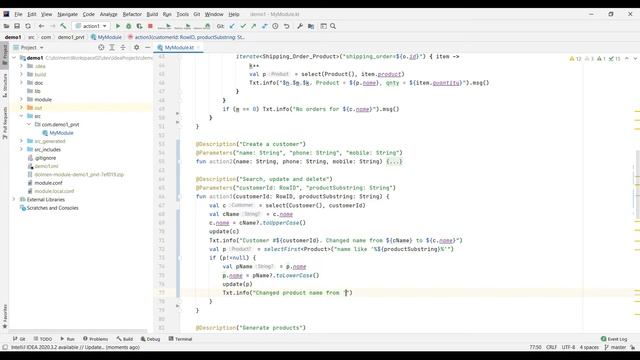Open the Refactor menu
This screenshot has width=640, height=360.
132,14
